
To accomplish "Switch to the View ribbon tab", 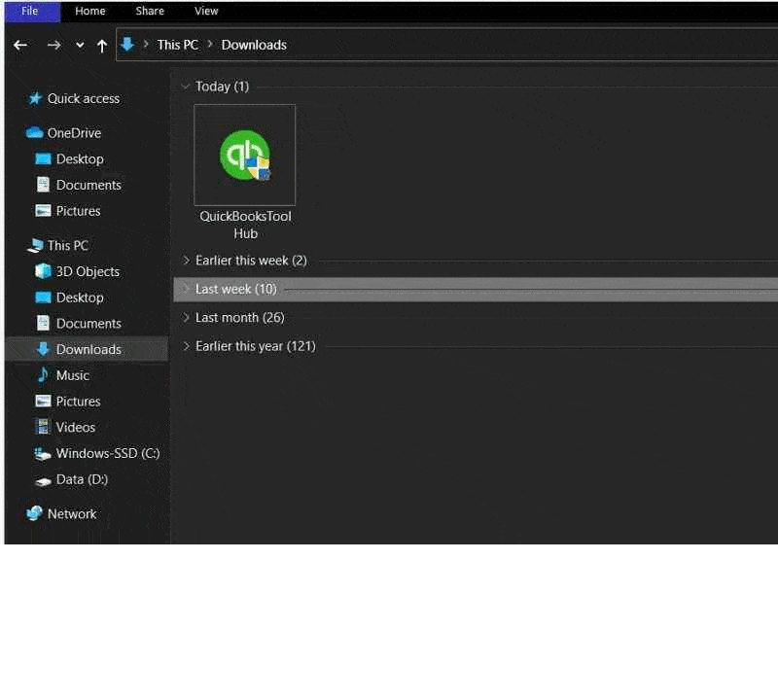I will 205,11.
